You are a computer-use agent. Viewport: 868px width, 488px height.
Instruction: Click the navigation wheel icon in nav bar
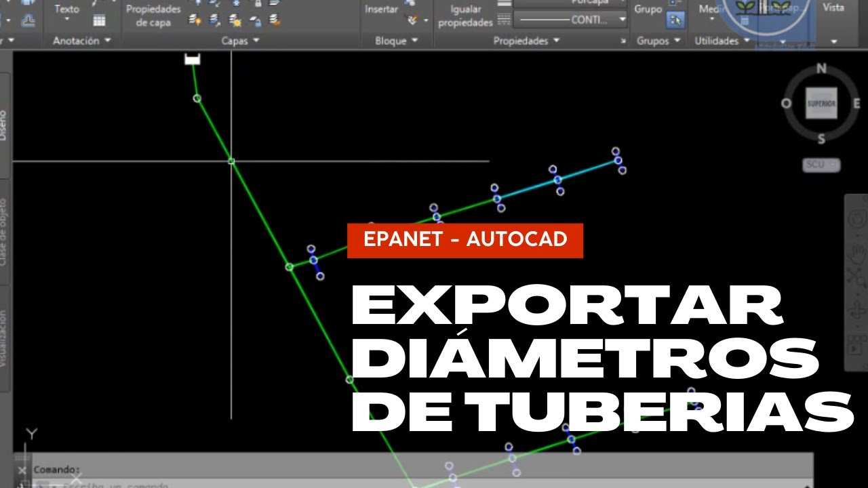[856, 220]
